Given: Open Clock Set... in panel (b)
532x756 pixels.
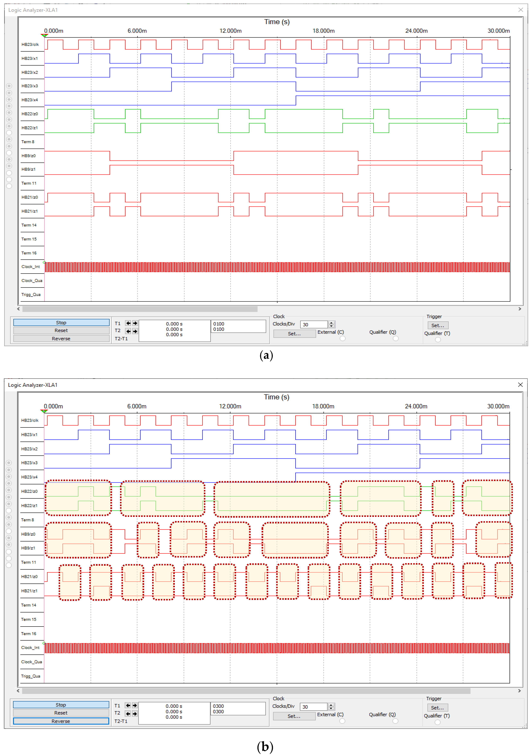Looking at the screenshot, I should click(x=294, y=716).
